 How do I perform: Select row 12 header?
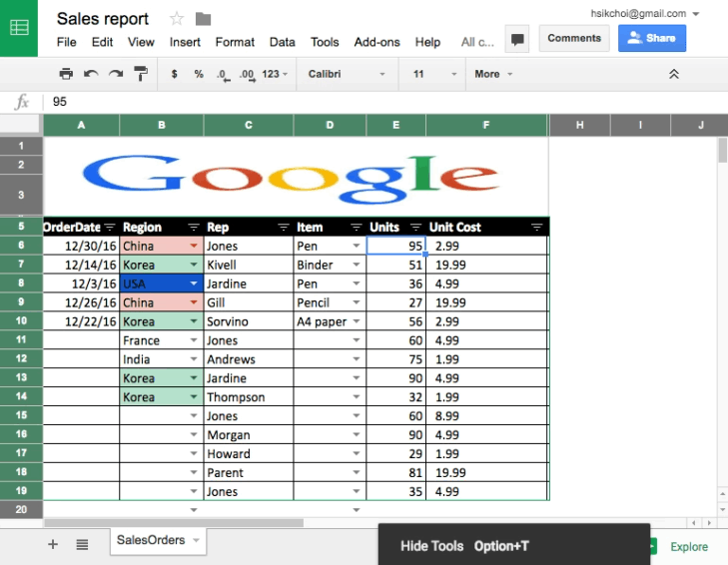click(21, 359)
